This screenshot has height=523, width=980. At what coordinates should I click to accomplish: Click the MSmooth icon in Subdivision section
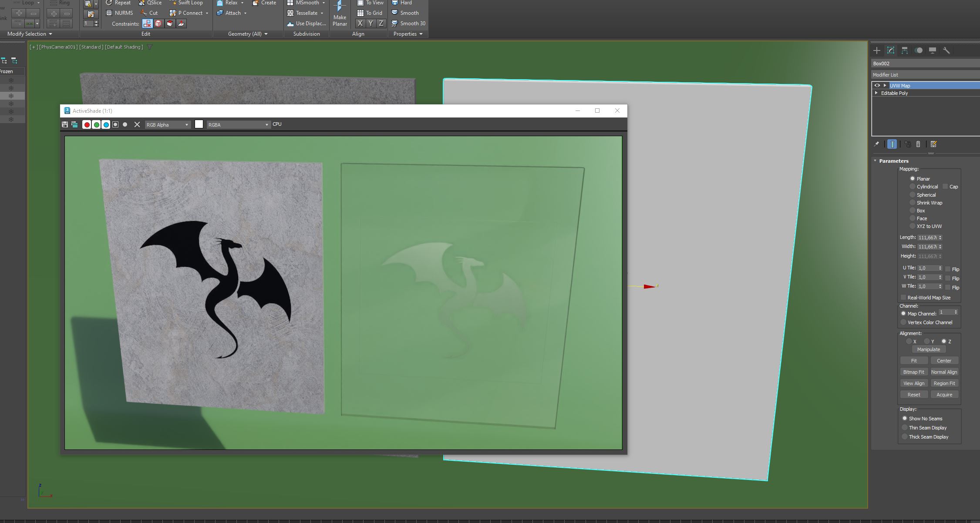[x=290, y=3]
